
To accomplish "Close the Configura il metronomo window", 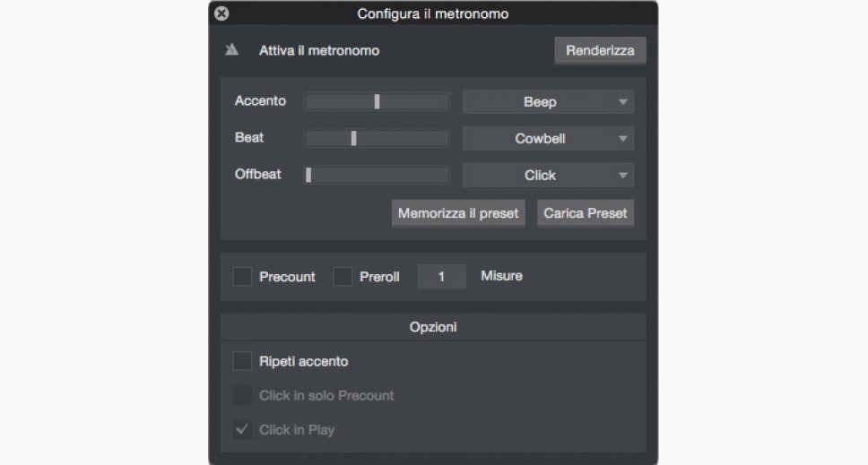I will 222,13.
